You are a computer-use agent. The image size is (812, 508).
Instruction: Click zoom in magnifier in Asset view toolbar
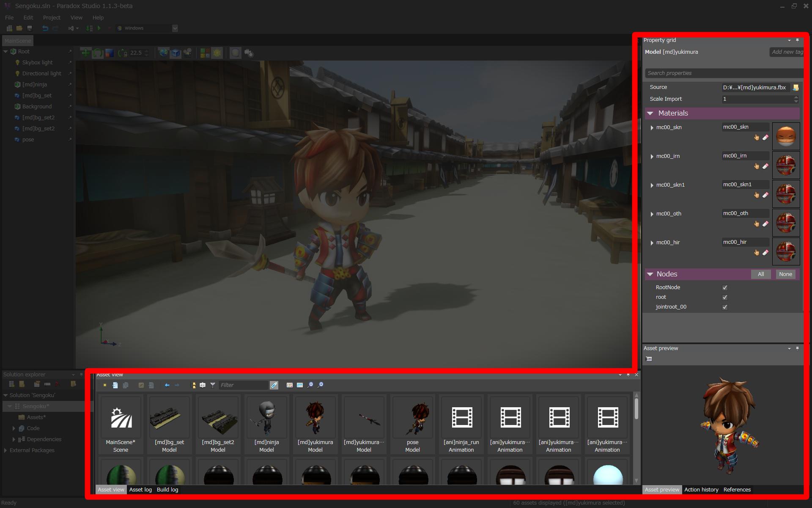click(321, 385)
